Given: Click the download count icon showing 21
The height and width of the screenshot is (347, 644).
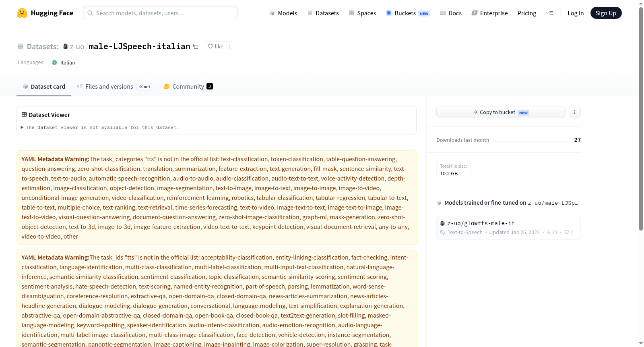Looking at the screenshot, I should [x=548, y=233].
